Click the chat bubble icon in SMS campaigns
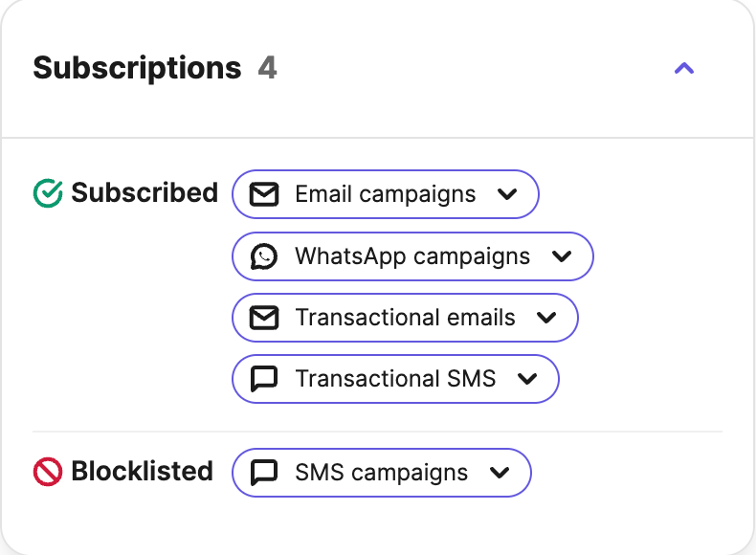This screenshot has height=555, width=756. click(x=264, y=473)
